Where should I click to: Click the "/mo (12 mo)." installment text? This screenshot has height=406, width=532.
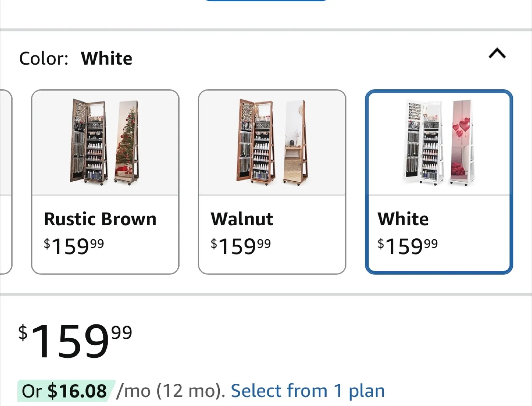click(170, 391)
